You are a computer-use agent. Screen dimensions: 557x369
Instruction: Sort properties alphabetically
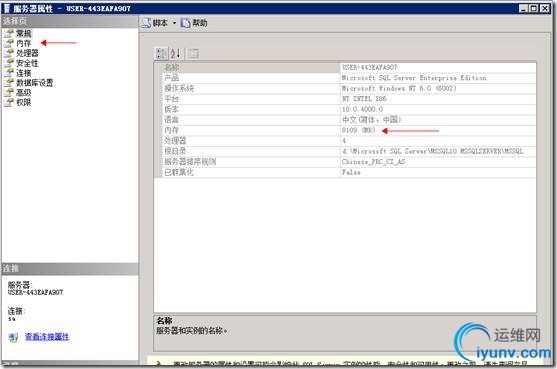coord(175,54)
